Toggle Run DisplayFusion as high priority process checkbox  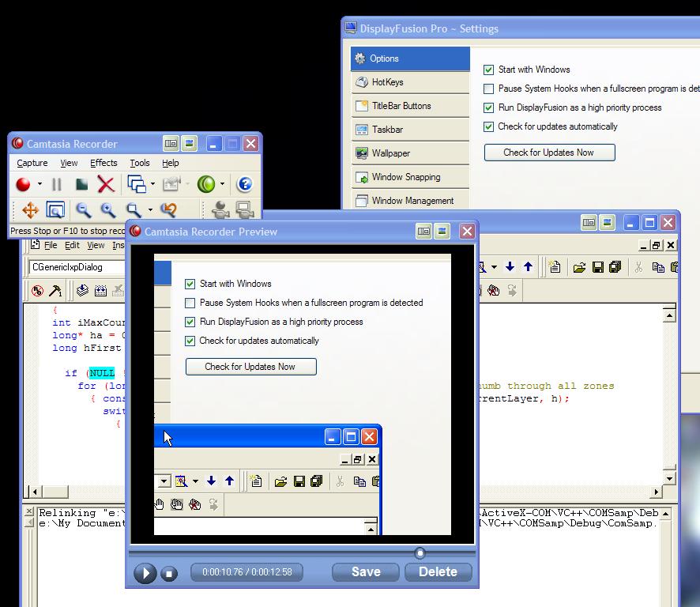point(488,107)
